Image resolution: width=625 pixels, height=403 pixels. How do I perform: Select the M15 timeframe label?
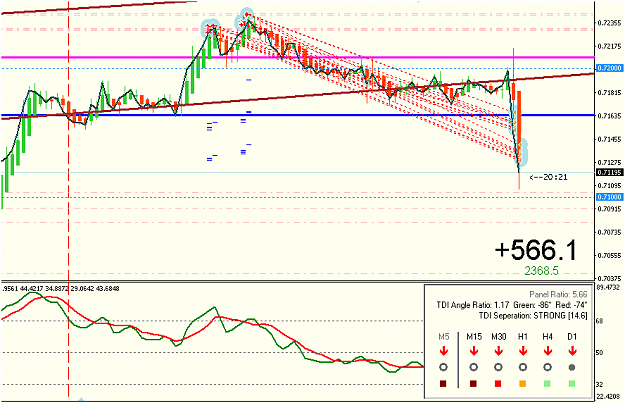(474, 337)
